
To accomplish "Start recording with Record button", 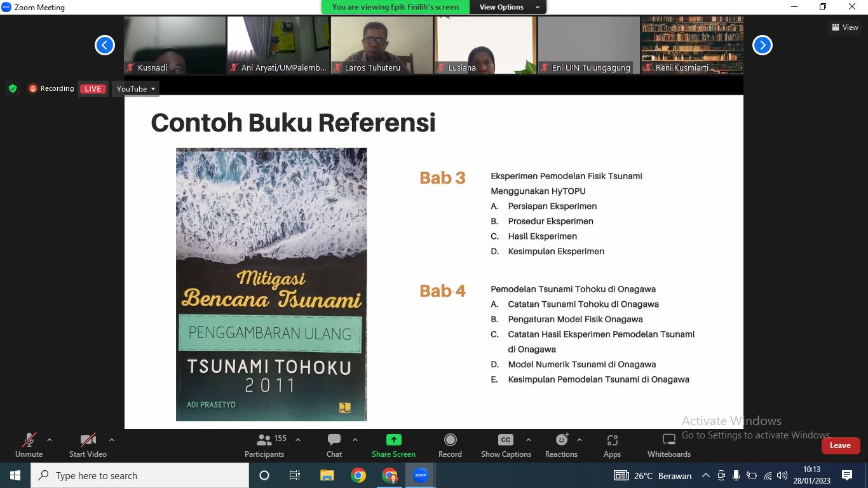I will [x=450, y=445].
